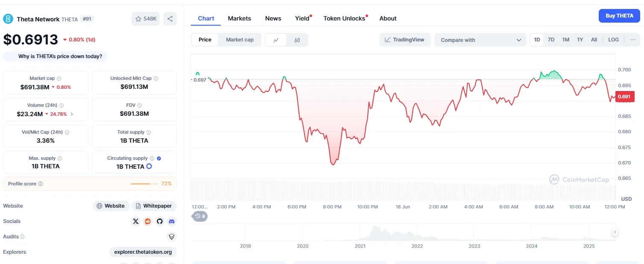This screenshot has height=264, width=644.
Task: Click 2021 on the historical timeline
Action: (x=360, y=246)
